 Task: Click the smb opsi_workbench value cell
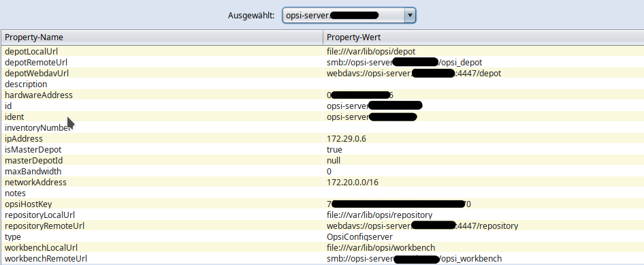pos(483,258)
